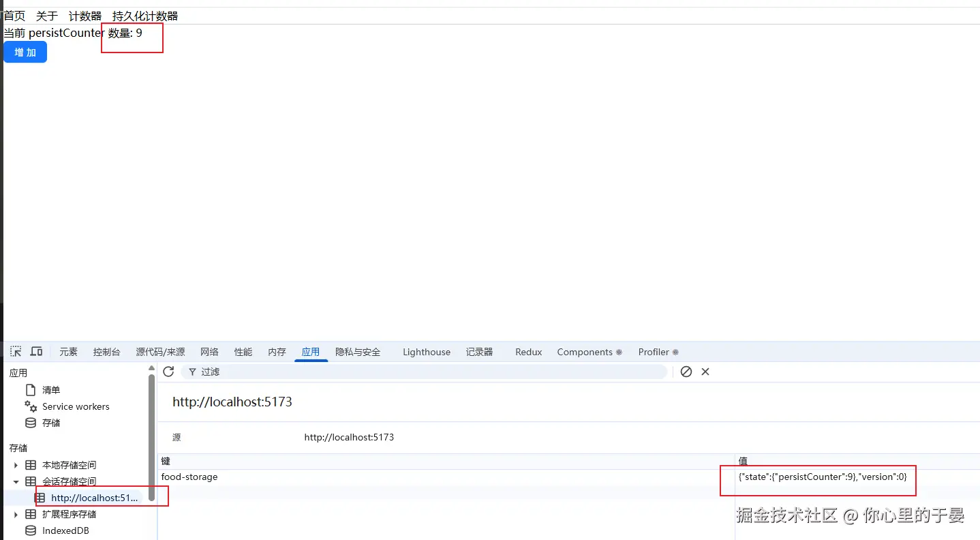
Task: Open the 记录器 tab
Action: pos(479,352)
